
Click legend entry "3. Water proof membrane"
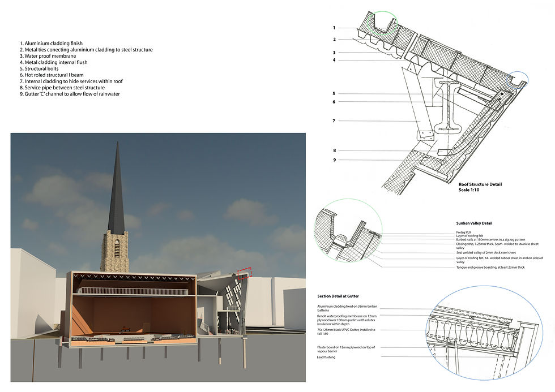pos(48,56)
